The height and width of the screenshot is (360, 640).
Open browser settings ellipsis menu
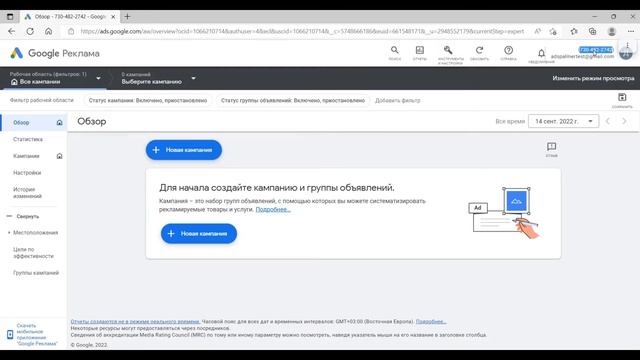tap(631, 31)
